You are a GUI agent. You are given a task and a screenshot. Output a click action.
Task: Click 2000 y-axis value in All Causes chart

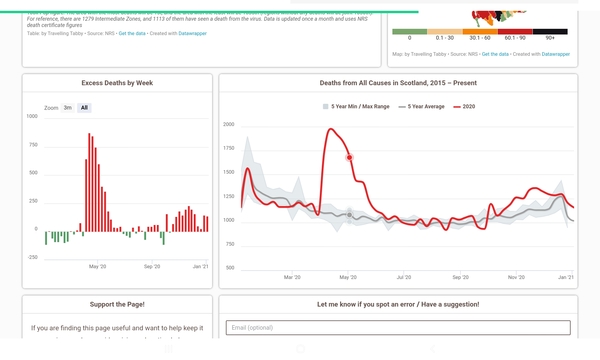pos(228,124)
